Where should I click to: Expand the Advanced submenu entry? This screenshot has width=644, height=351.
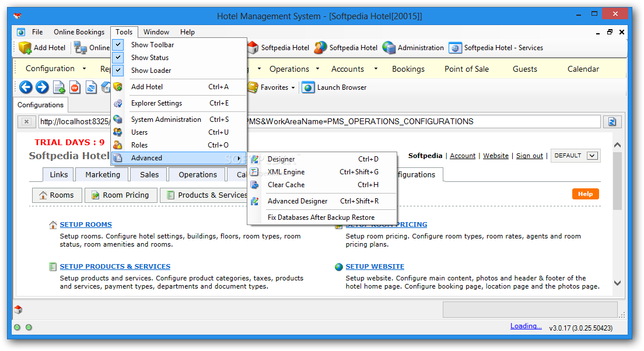[178, 158]
